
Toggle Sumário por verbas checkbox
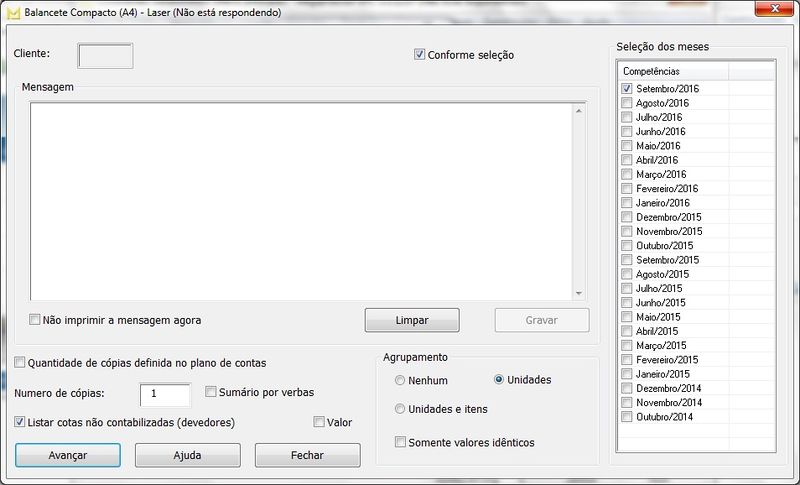[x=211, y=392]
